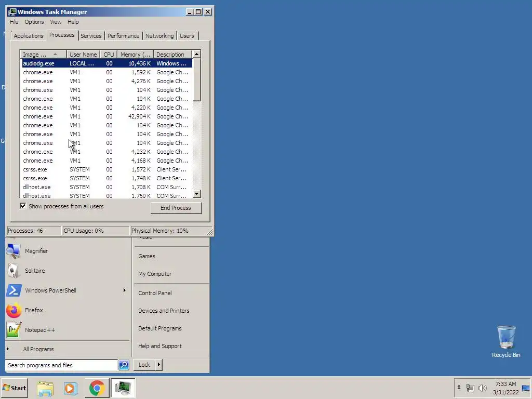Click the Start button
Image resolution: width=532 pixels, height=399 pixels.
tap(14, 388)
